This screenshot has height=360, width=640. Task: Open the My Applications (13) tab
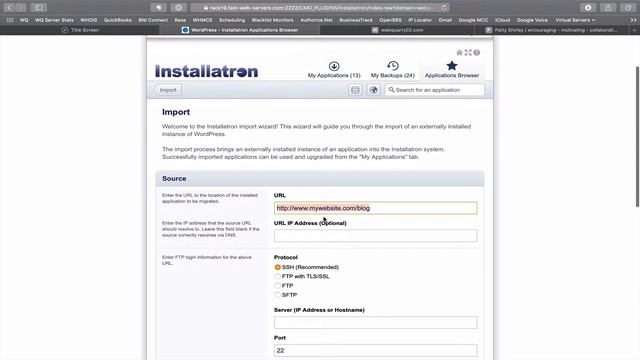pos(334,69)
